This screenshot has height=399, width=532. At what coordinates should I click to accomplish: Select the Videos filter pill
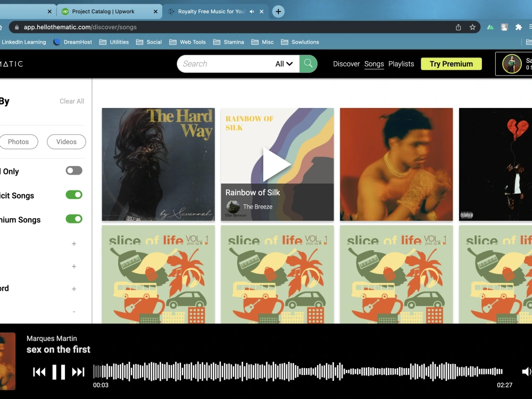tap(66, 142)
